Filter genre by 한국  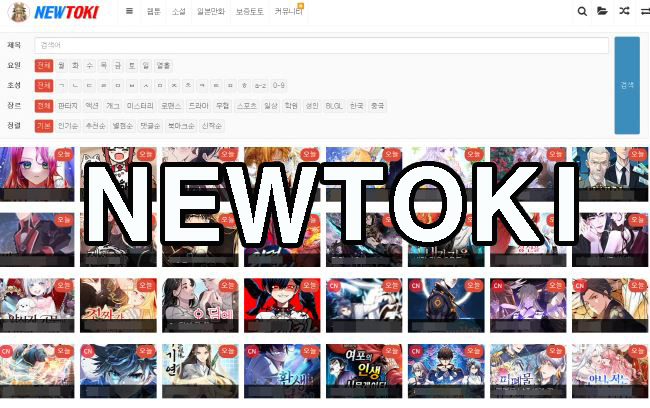tap(357, 106)
